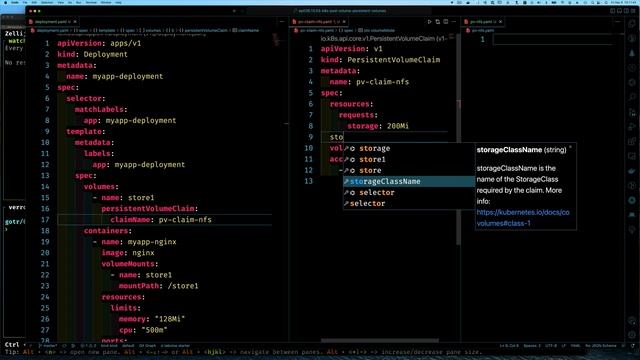Click 'storage: 200Mi' line in middle editor

[378, 126]
